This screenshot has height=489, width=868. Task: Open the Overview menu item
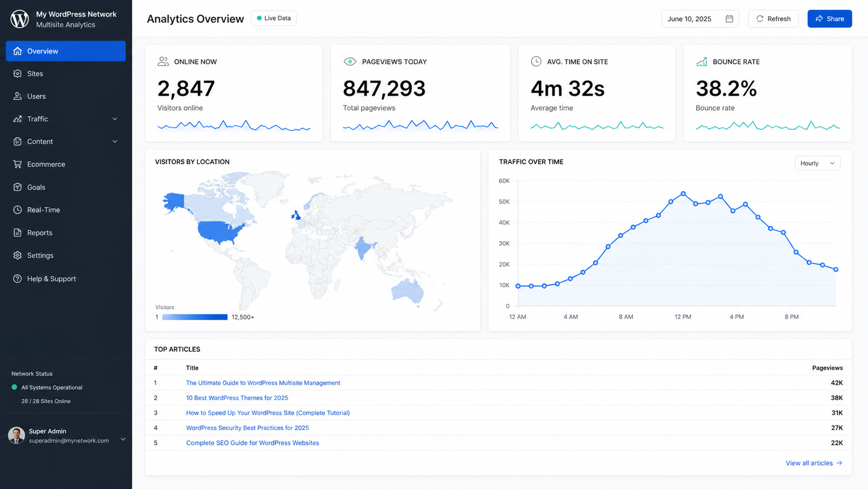(66, 51)
